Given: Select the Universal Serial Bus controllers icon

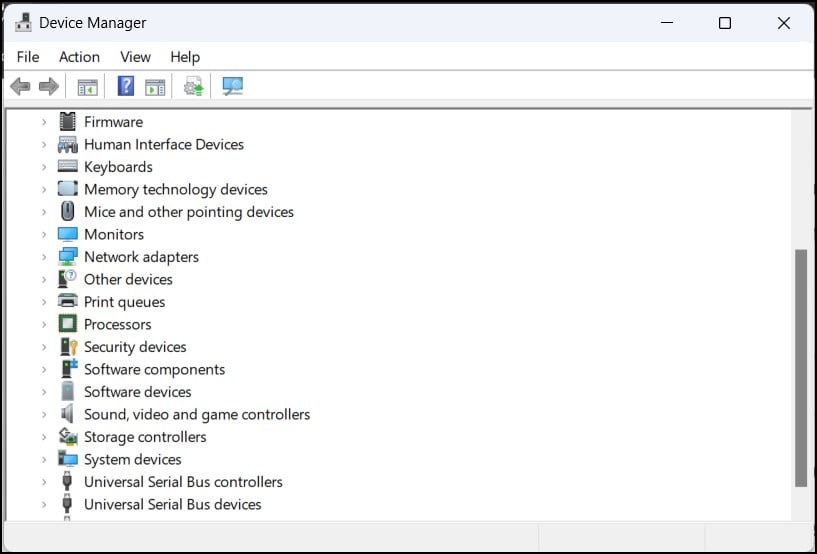Looking at the screenshot, I should pos(67,482).
